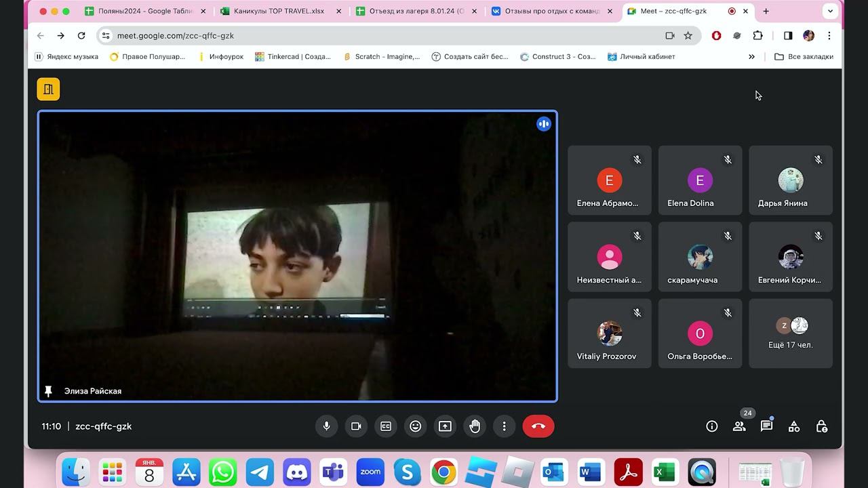Open the Chrome side panel
The image size is (868, 488).
(788, 35)
